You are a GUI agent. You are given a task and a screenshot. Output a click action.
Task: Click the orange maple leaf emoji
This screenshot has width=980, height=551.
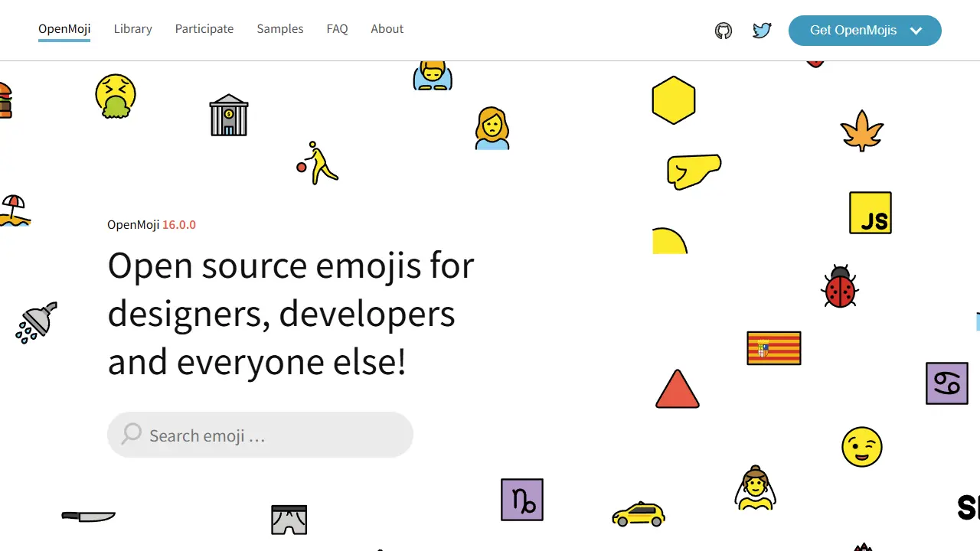[862, 131]
